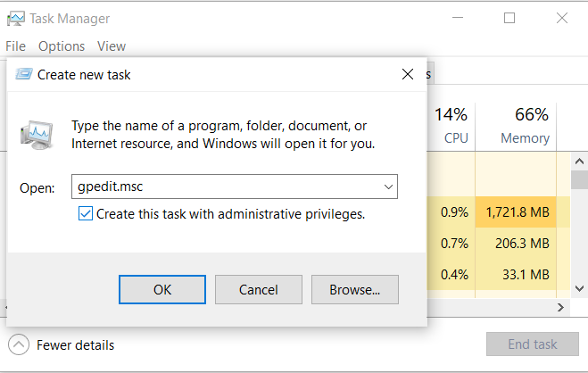Open the File menu
The height and width of the screenshot is (373, 588).
pos(16,46)
